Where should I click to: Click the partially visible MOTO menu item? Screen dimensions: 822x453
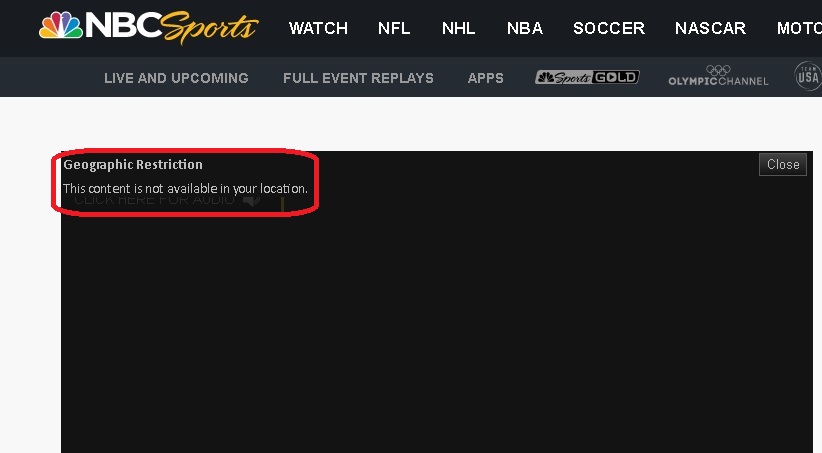tap(799, 28)
